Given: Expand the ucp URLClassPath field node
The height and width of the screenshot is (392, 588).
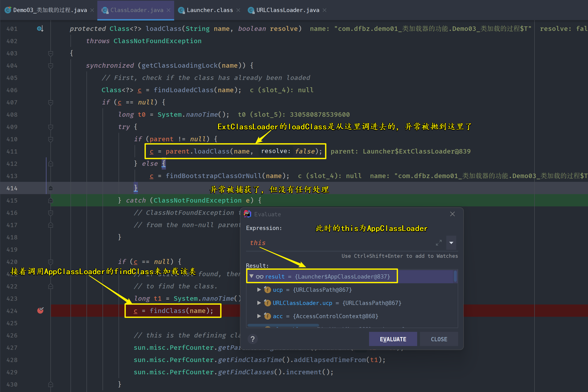Looking at the screenshot, I should pyautogui.click(x=259, y=289).
